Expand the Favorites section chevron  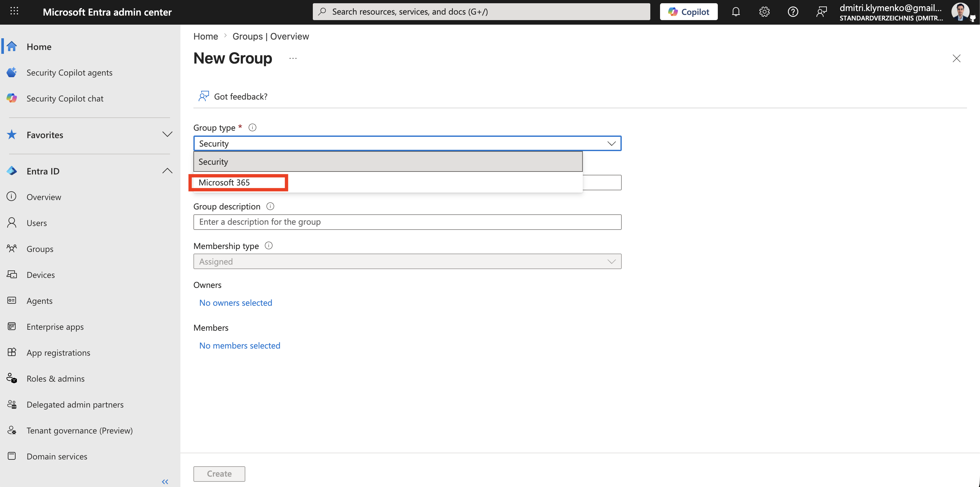click(x=167, y=134)
